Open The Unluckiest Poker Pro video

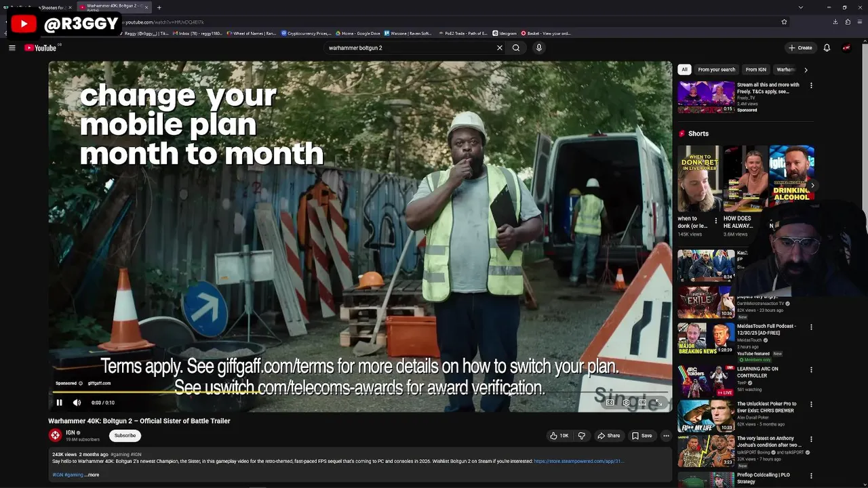click(706, 416)
